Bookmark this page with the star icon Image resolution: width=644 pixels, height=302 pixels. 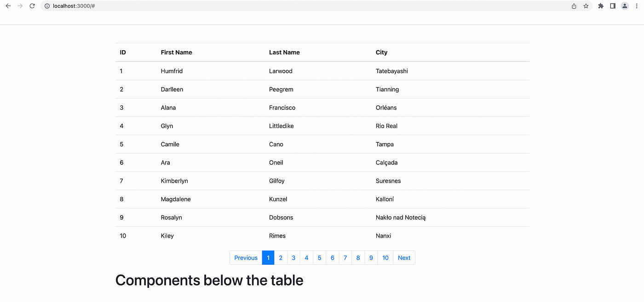point(586,6)
